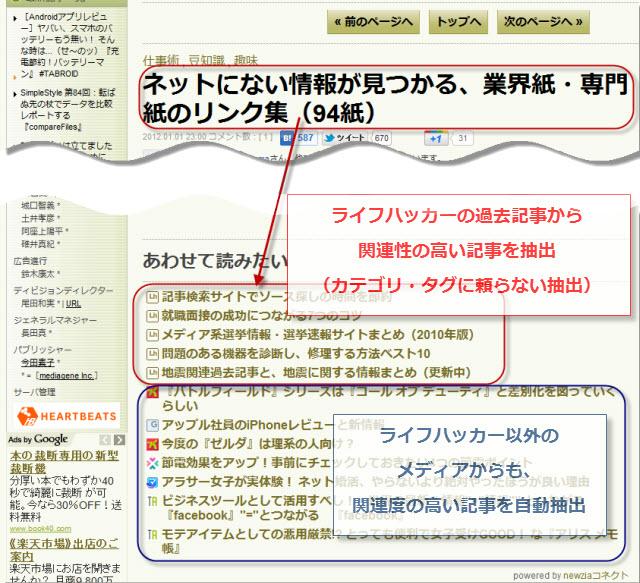Open the 仕事術 category link
This screenshot has width=640, height=583.
pos(161,60)
